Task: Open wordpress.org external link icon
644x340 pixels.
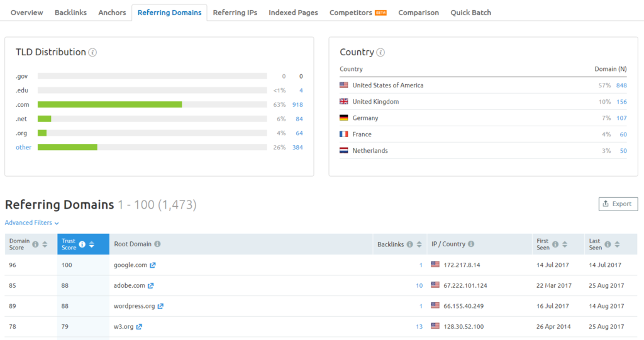Action: tap(160, 306)
